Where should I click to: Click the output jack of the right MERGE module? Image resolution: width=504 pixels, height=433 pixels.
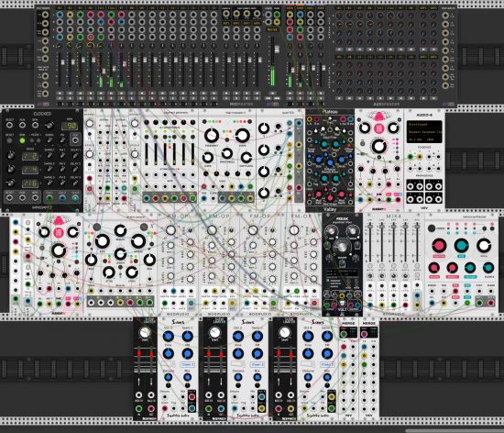pyautogui.click(x=364, y=334)
